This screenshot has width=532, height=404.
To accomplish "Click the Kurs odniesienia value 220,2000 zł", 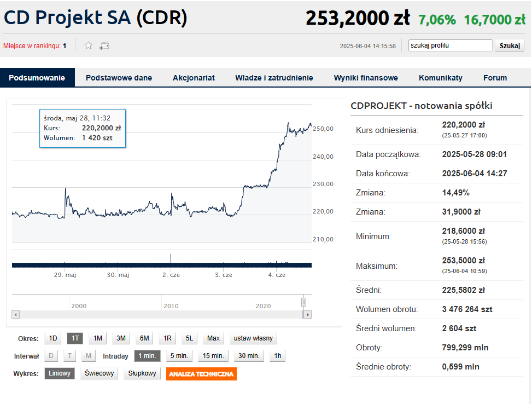I will 464,125.
